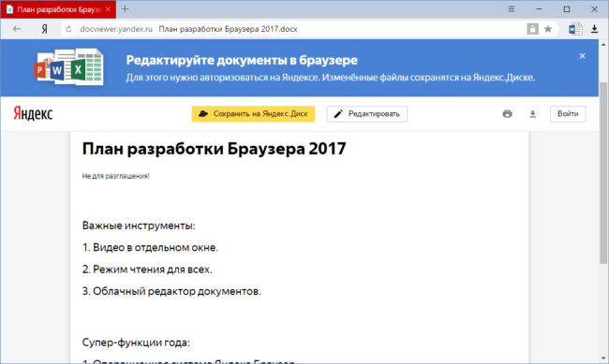Open Word document icon in browser toolbar
Viewport: 609px width, 364px height.
coord(575,29)
